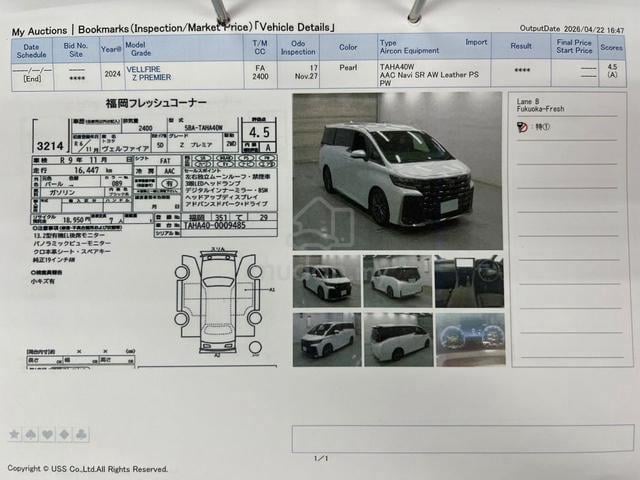
Task: Click the Bid No. Site column header
Action: [76, 50]
